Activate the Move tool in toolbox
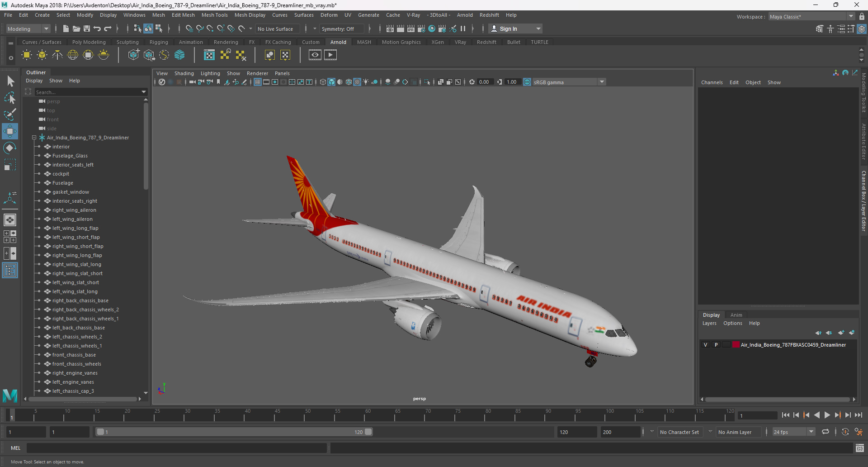 click(10, 131)
